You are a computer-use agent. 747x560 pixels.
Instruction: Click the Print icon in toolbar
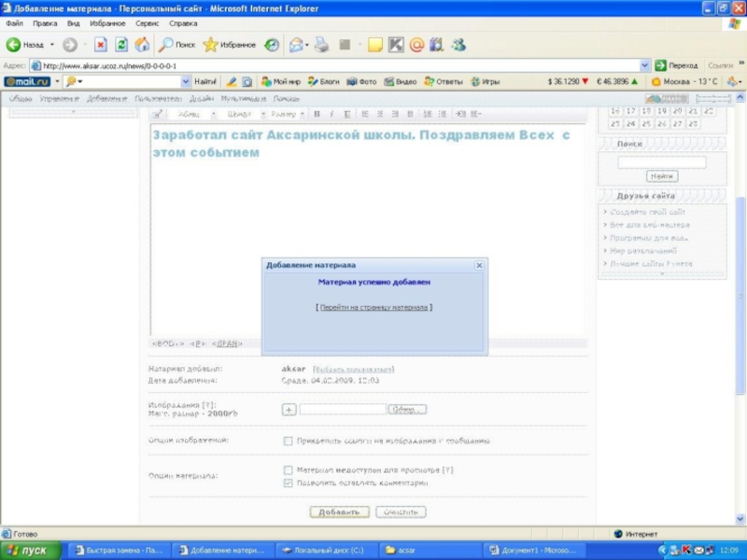coord(321,44)
